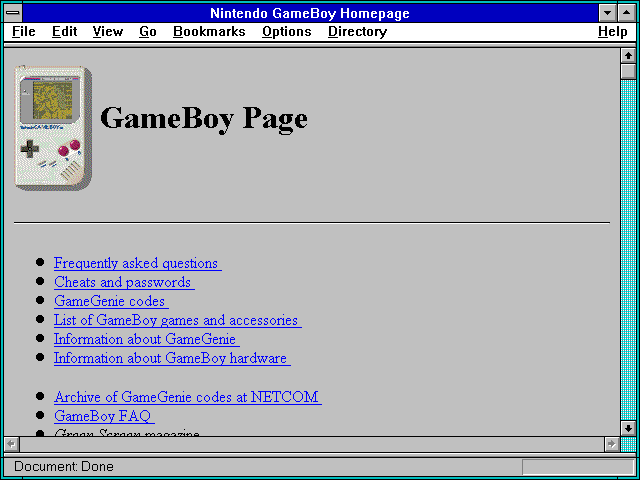Open Information about GameBoy hardware link
Image resolution: width=640 pixels, height=480 pixels.
(x=172, y=358)
